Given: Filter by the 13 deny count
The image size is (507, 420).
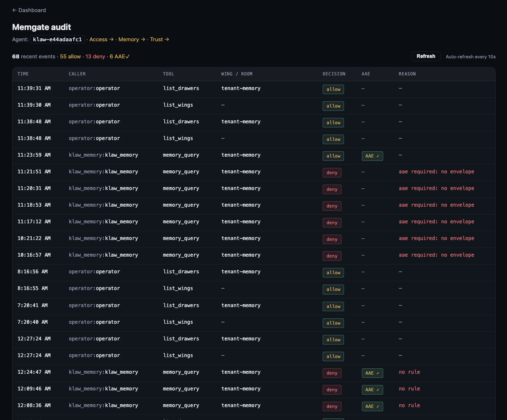Looking at the screenshot, I should [95, 56].
